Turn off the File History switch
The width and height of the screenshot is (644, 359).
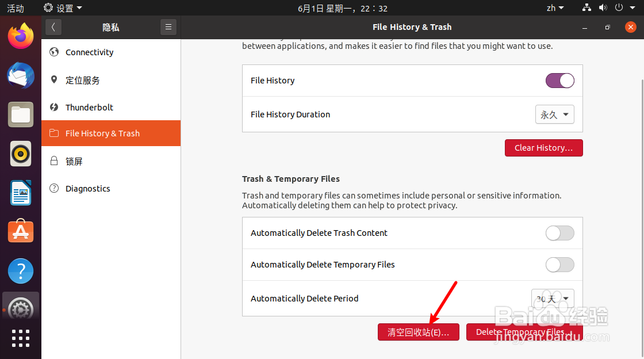559,81
